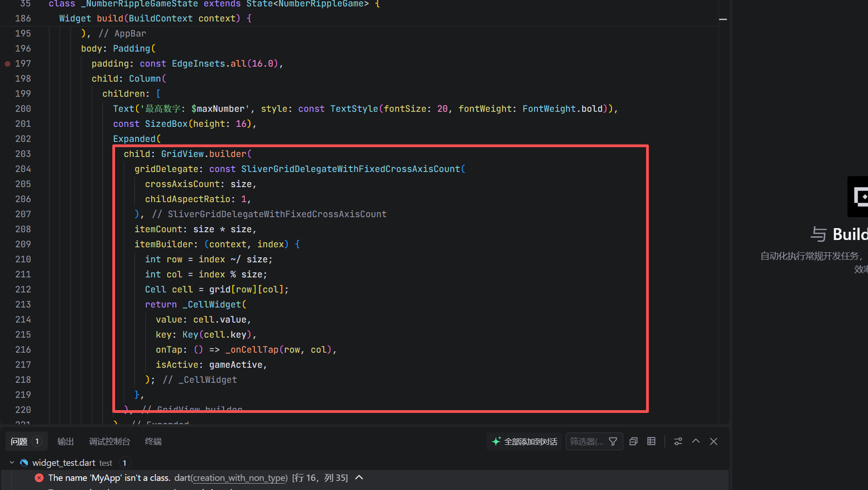Click on '_onCellTap' in the onTap line

click(252, 350)
